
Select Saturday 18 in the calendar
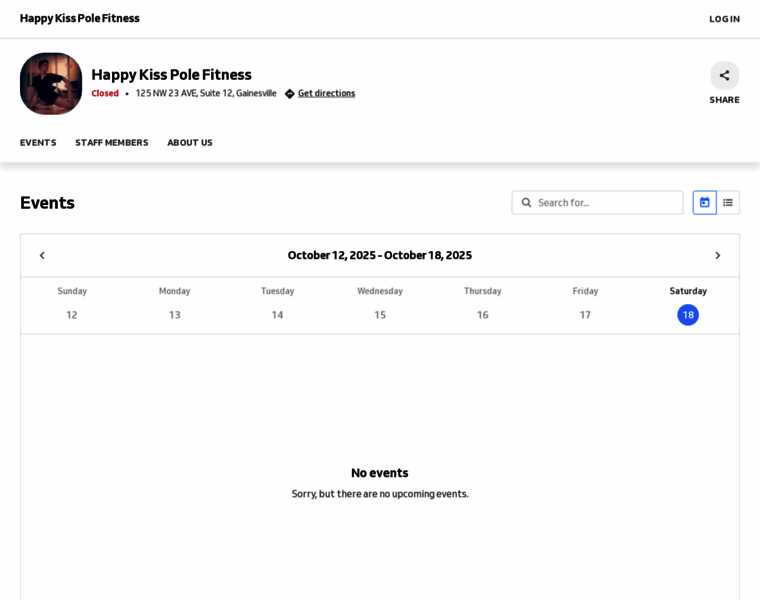(688, 314)
